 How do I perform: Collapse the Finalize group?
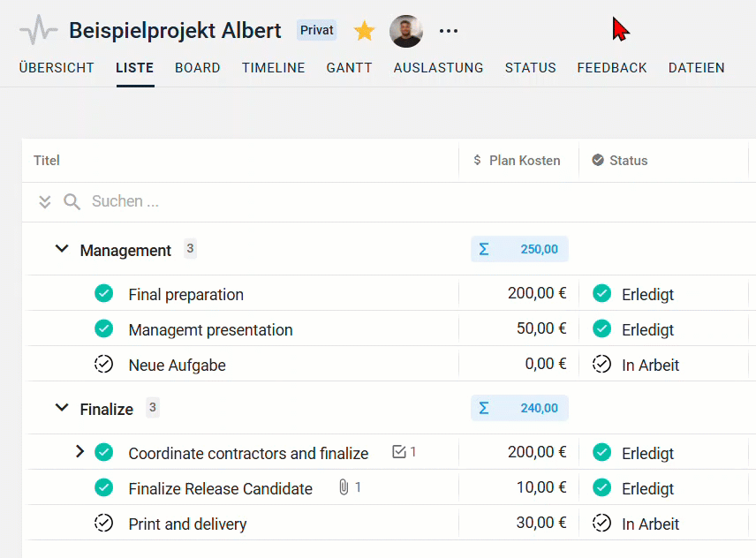coord(62,408)
